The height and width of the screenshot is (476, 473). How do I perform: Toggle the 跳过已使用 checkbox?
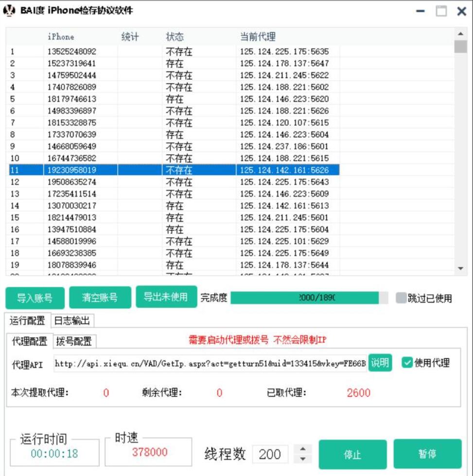click(x=401, y=298)
